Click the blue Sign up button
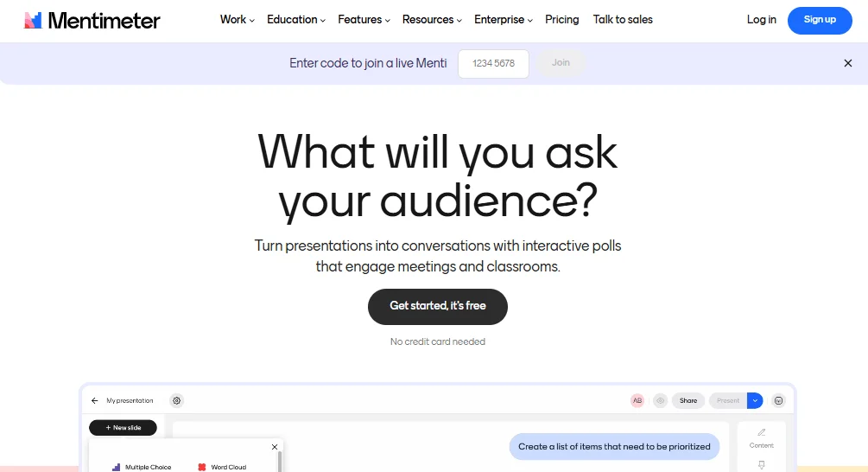The image size is (868, 472). tap(820, 21)
